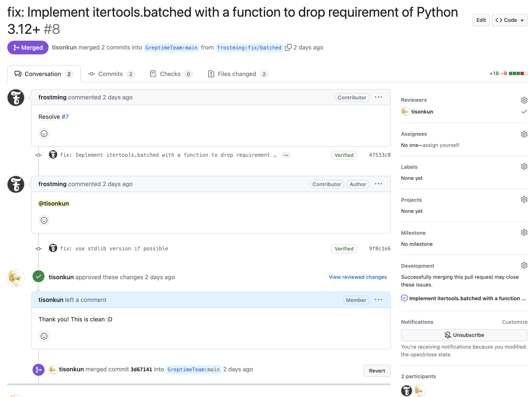Viewport: 532px width, 397px height.
Task: Click the Labels settings gear icon
Action: pyautogui.click(x=524, y=167)
